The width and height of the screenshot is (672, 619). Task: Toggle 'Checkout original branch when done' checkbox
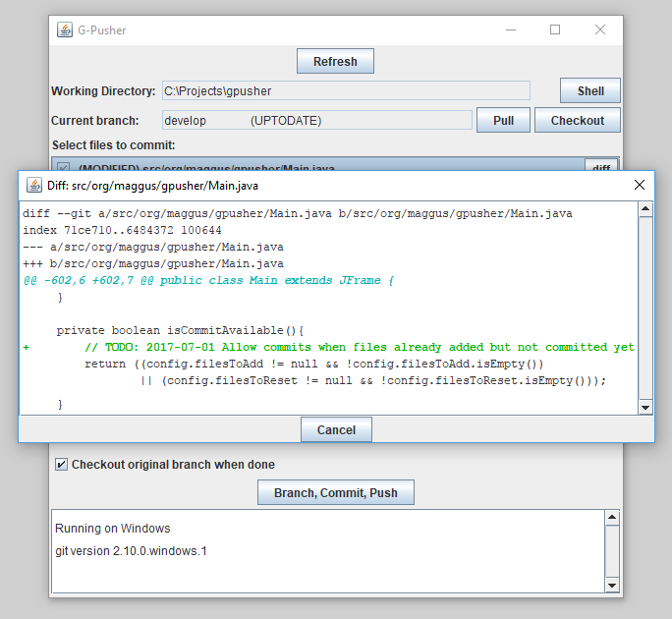pos(62,465)
